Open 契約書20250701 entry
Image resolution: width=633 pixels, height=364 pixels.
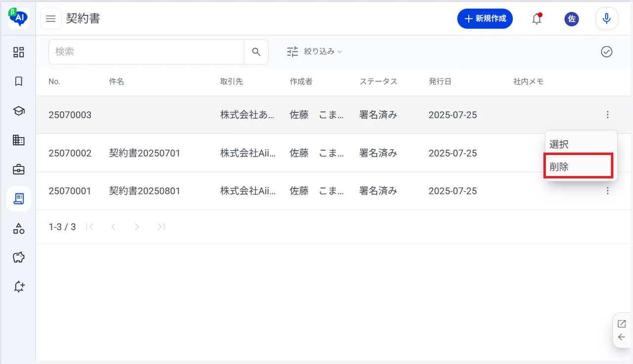point(144,153)
